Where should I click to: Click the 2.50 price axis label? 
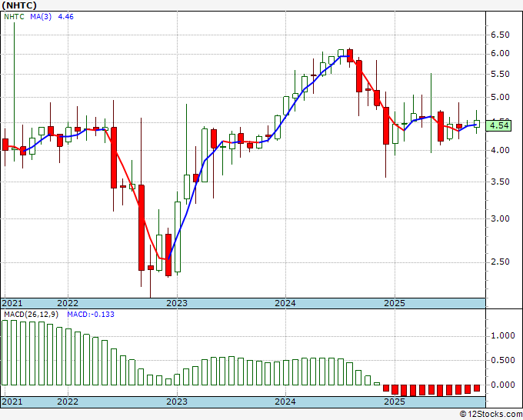[x=500, y=262]
